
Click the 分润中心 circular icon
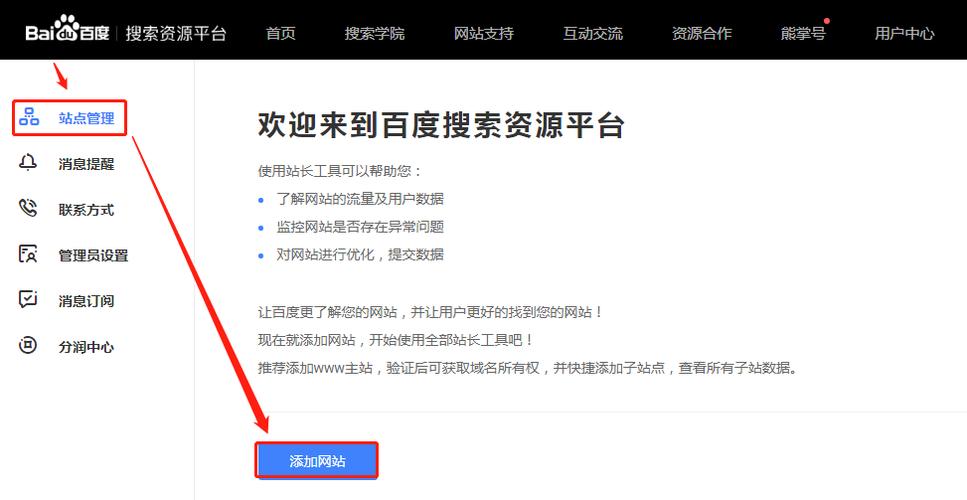click(x=28, y=346)
